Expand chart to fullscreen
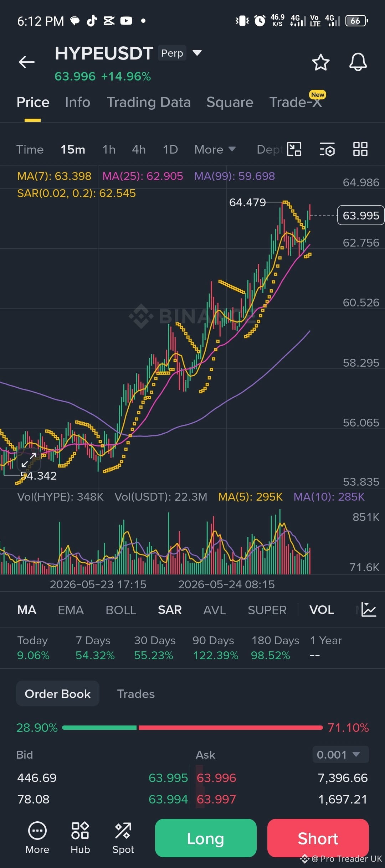 click(x=29, y=460)
